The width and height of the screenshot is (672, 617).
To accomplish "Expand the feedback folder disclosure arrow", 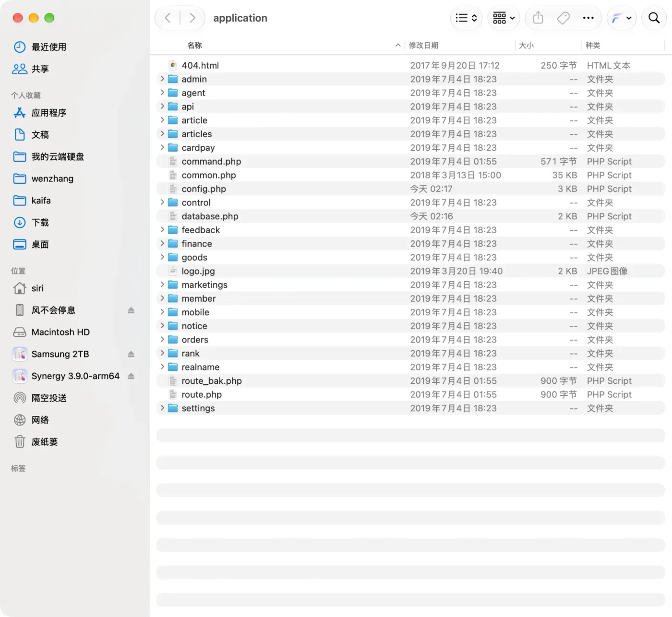I will (162, 230).
